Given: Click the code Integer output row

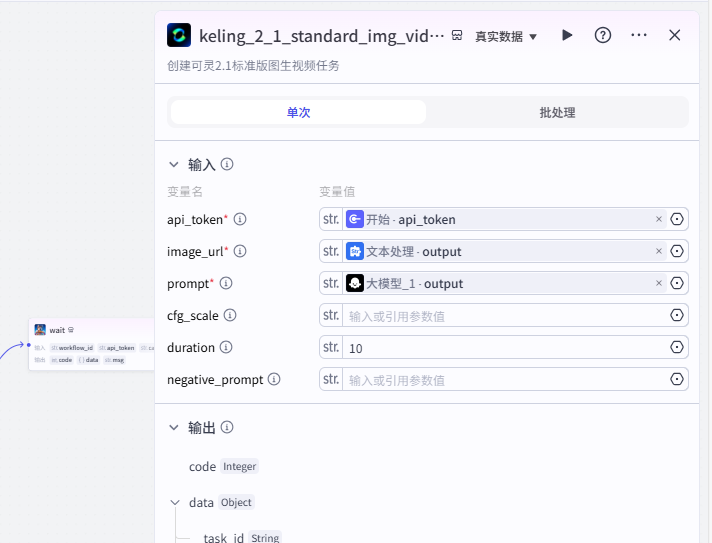Looking at the screenshot, I should [x=223, y=466].
